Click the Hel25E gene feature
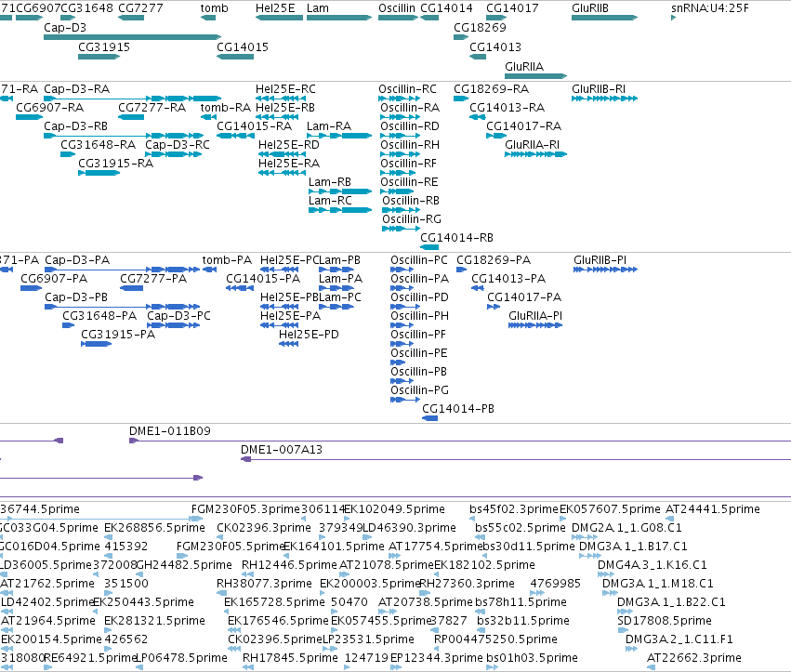The width and height of the screenshot is (791, 672). pyautogui.click(x=279, y=18)
